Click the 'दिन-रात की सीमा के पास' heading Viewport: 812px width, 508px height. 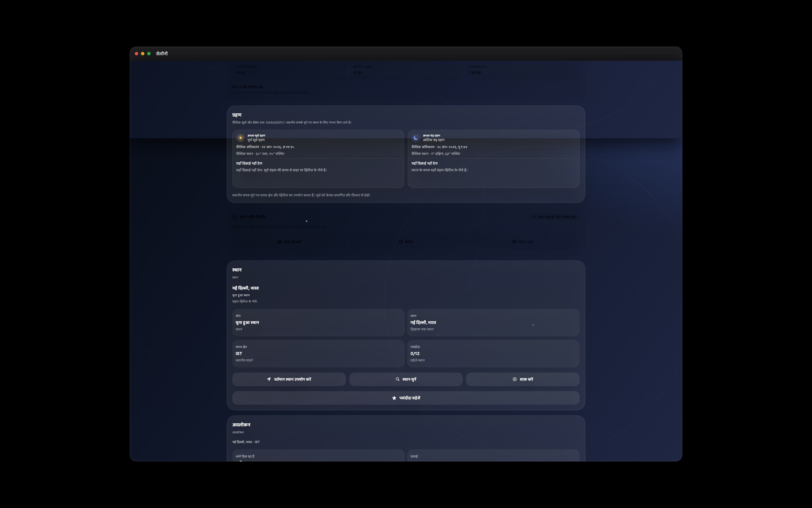point(247,87)
